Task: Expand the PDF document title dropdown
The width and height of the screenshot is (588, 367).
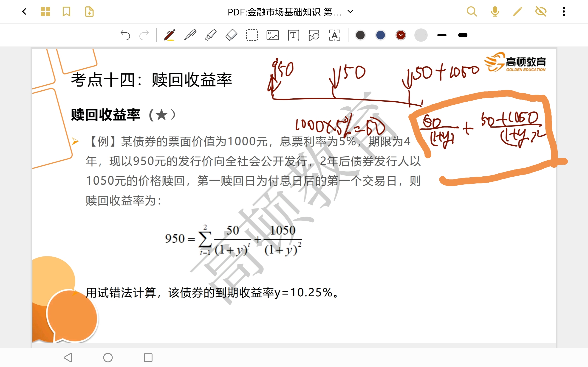Action: pyautogui.click(x=350, y=11)
